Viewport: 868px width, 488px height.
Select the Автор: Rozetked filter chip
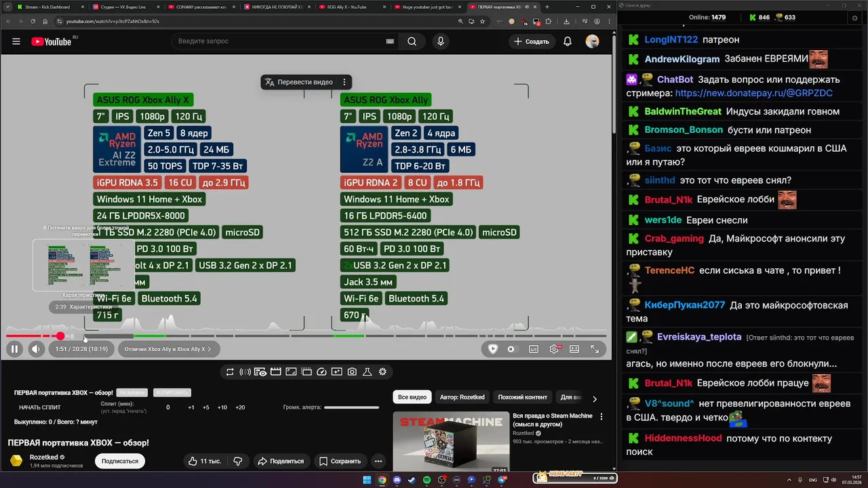(462, 397)
